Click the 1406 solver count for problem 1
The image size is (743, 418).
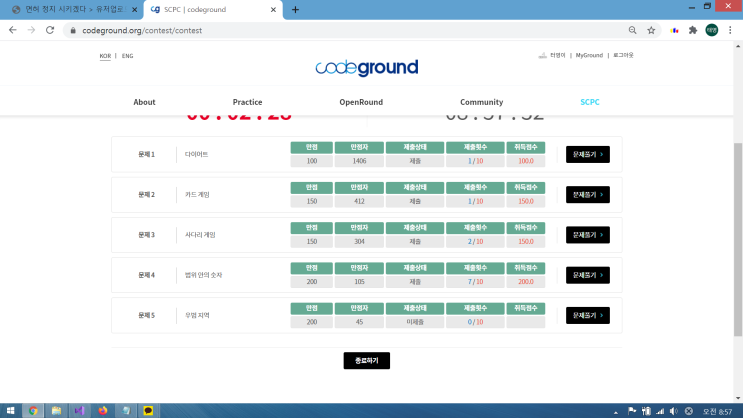tap(359, 161)
